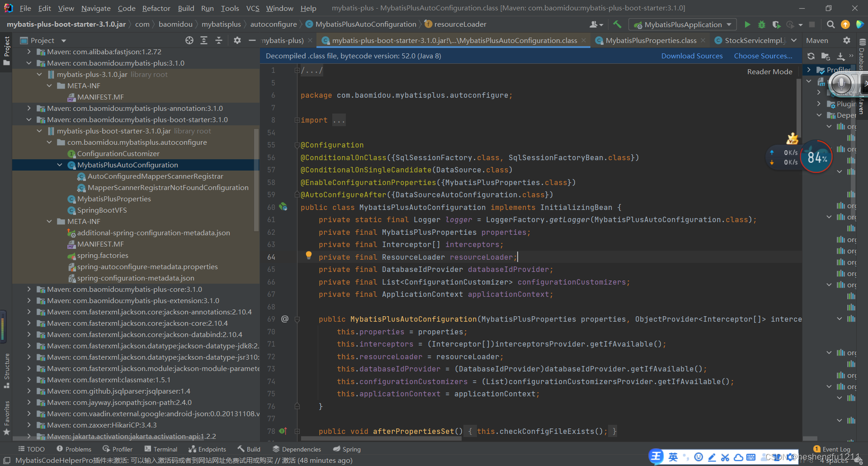Expand Maven: com.baomidou:mybatis-plus-core:3.1.0 node

(29, 289)
